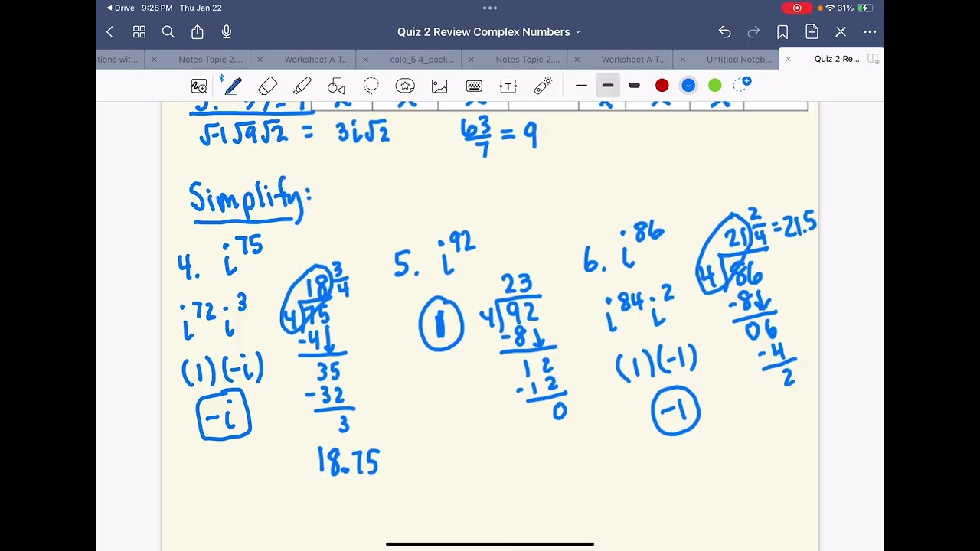Select the Text box tool
The height and width of the screenshot is (551, 980).
coord(508,86)
